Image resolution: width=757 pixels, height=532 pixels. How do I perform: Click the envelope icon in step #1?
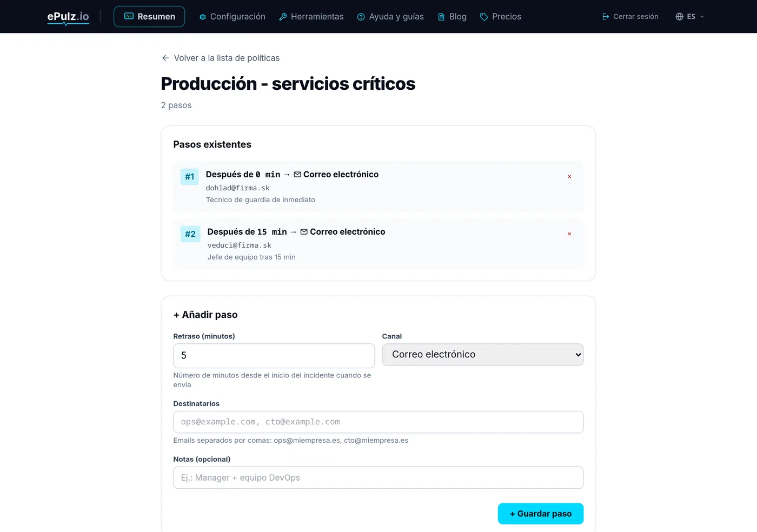[297, 175]
